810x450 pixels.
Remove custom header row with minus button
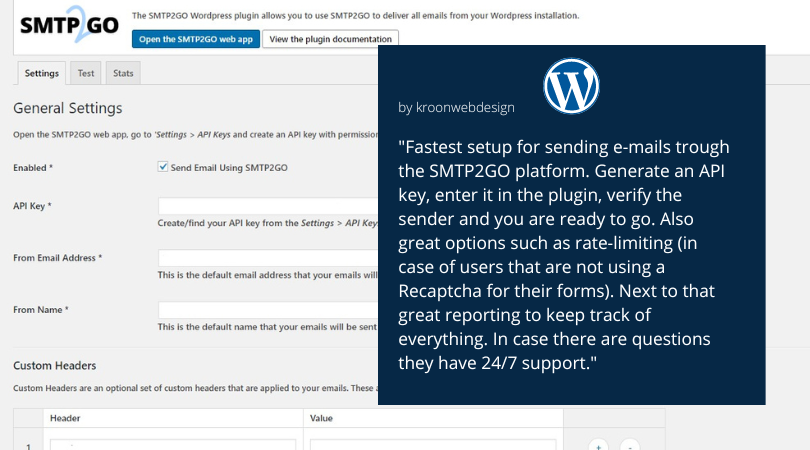(630, 445)
